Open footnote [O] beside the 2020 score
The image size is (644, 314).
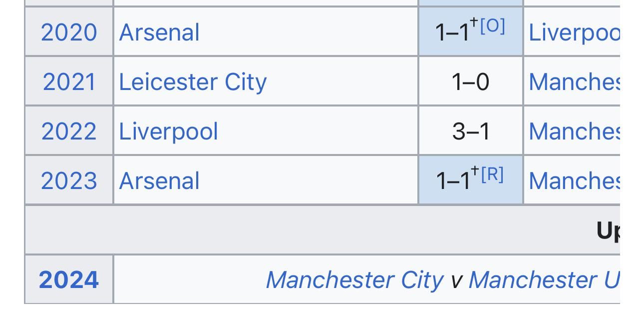492,26
